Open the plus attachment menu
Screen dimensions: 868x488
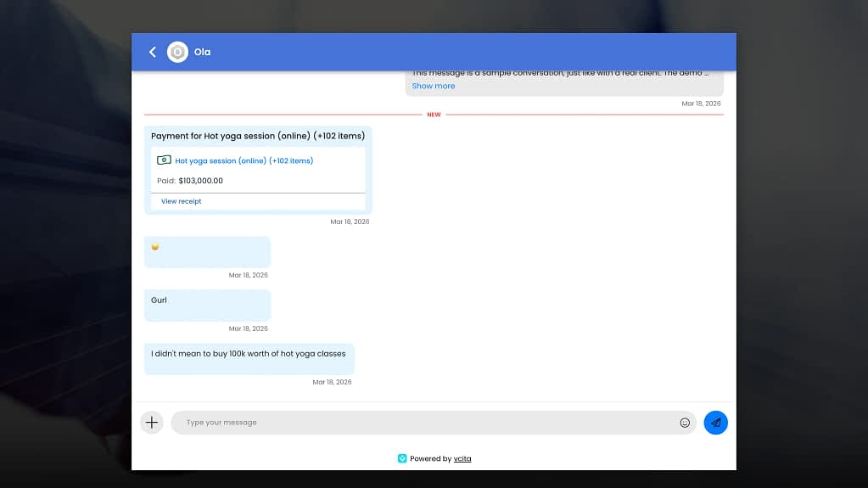152,423
